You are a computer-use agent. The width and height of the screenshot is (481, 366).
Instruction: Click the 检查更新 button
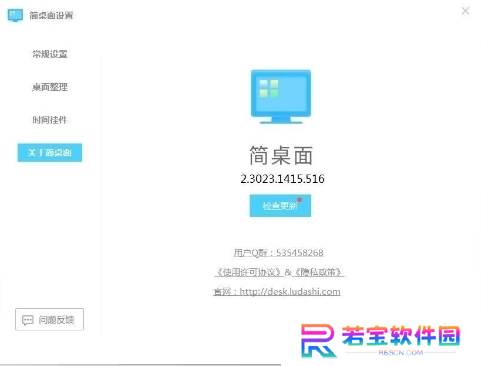click(280, 206)
